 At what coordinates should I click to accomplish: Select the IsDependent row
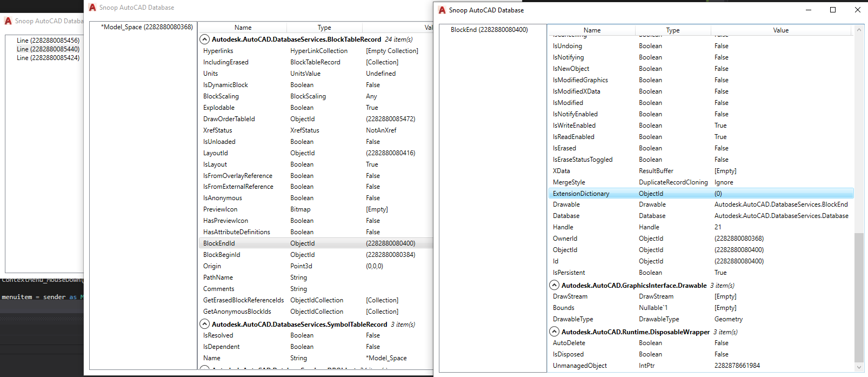[316, 347]
